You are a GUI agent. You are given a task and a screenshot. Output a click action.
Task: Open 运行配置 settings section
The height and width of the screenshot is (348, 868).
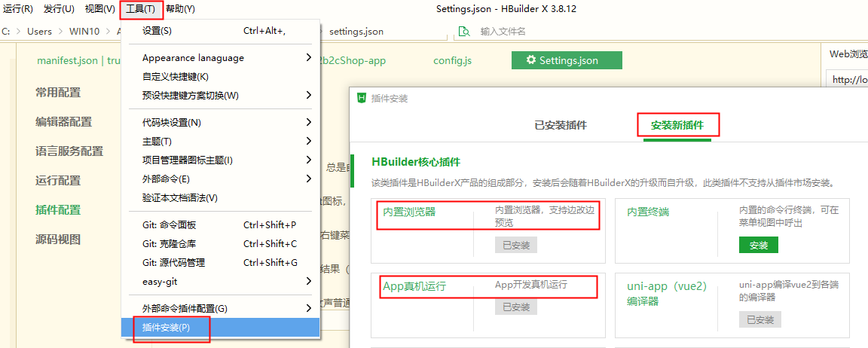click(57, 180)
